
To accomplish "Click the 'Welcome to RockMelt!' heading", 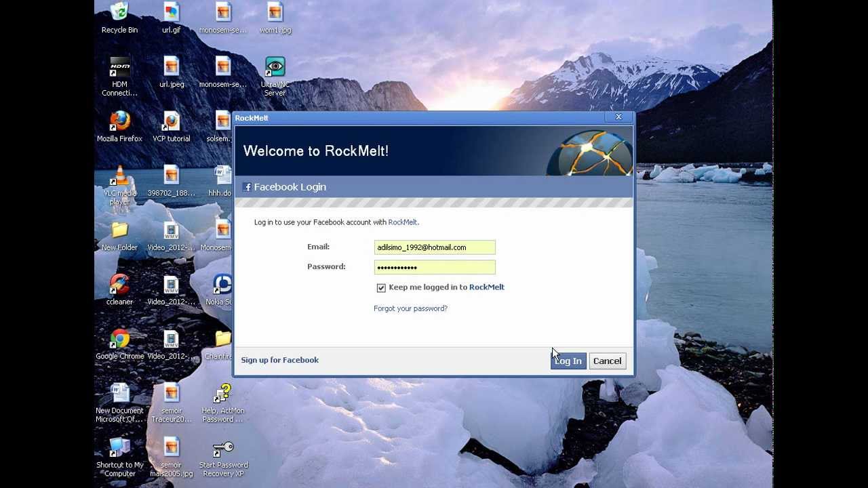I will (316, 151).
